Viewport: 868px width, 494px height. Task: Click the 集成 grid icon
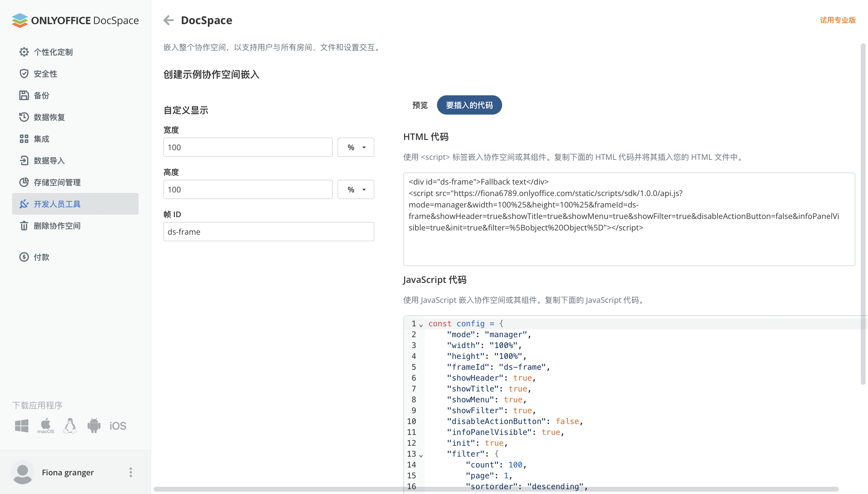(x=24, y=139)
